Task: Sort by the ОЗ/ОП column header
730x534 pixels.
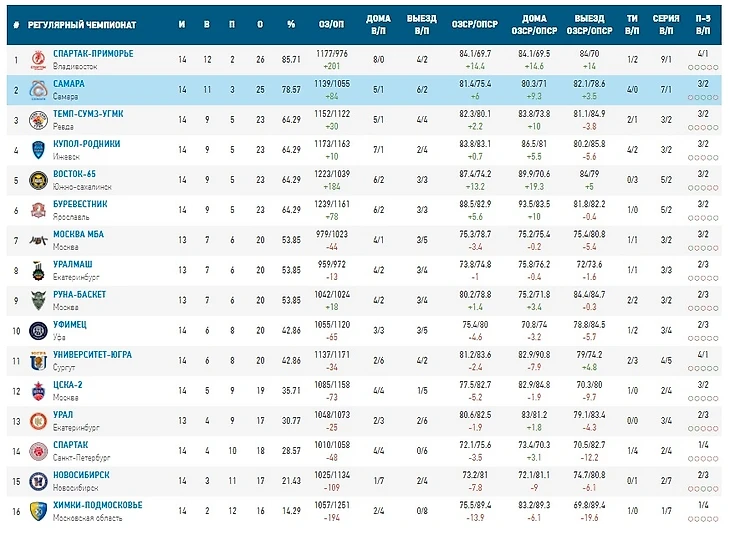Action: [x=331, y=23]
